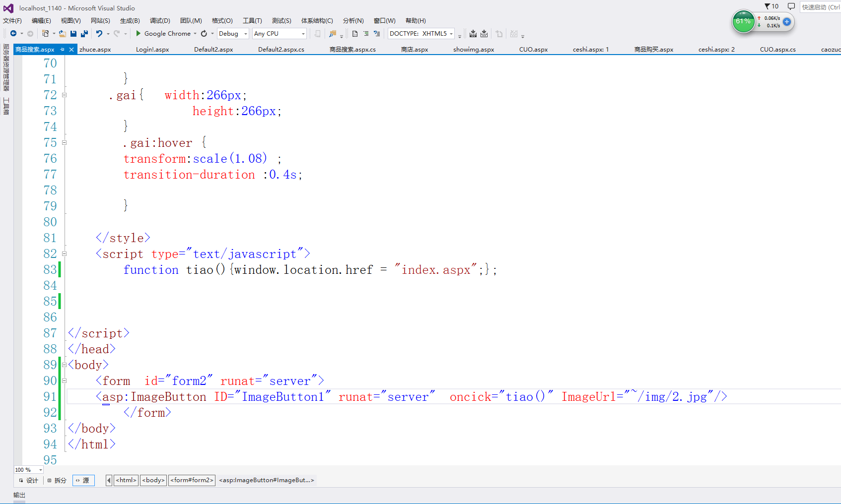
Task: Collapse the script block at line 82
Action: (x=64, y=253)
